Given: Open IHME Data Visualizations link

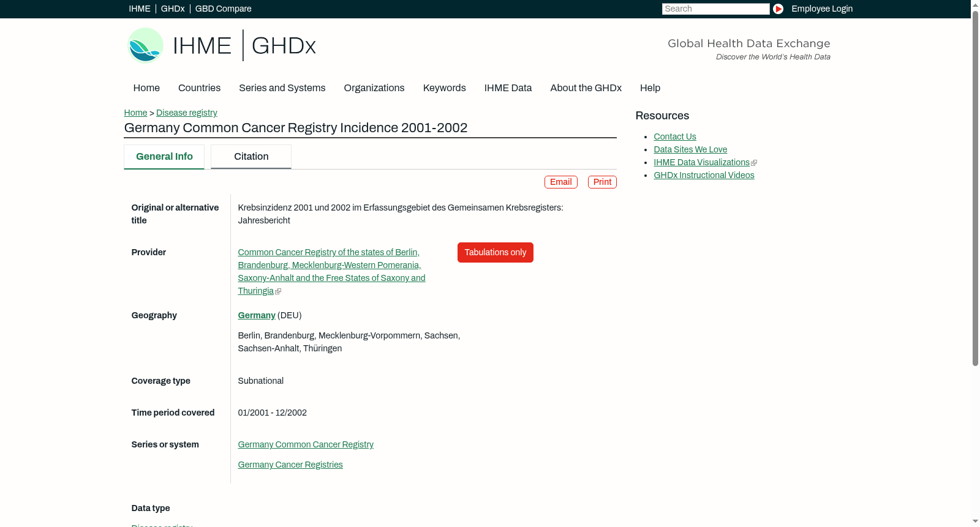Looking at the screenshot, I should coord(701,162).
